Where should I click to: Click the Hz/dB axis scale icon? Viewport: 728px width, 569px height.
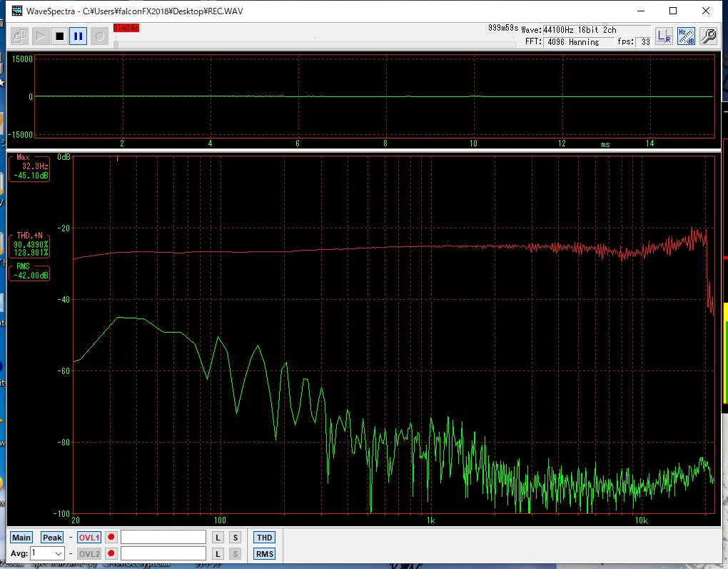coord(686,36)
